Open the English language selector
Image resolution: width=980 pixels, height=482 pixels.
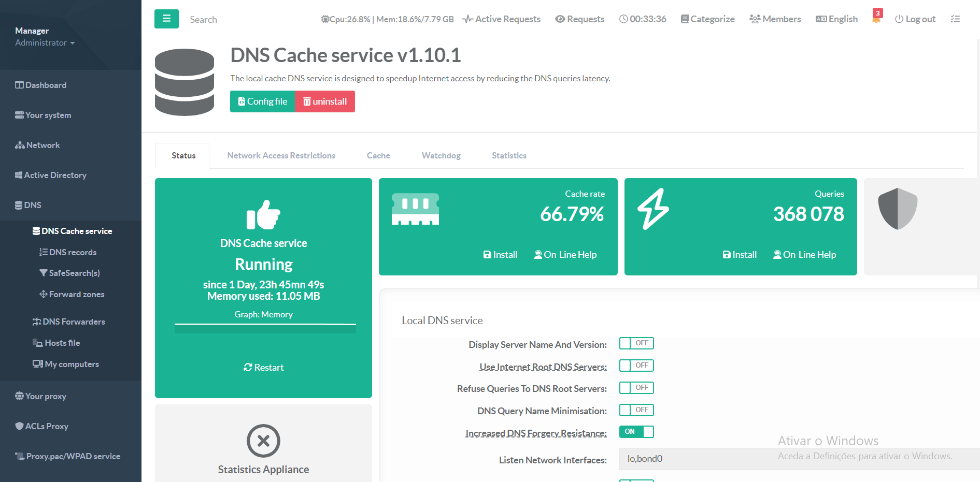[x=836, y=19]
